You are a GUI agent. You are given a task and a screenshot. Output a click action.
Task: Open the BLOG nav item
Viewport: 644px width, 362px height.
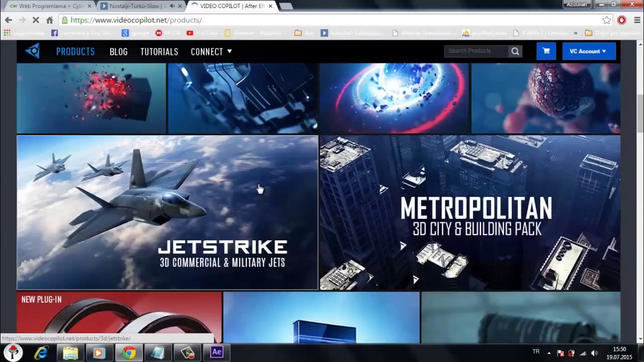[119, 51]
